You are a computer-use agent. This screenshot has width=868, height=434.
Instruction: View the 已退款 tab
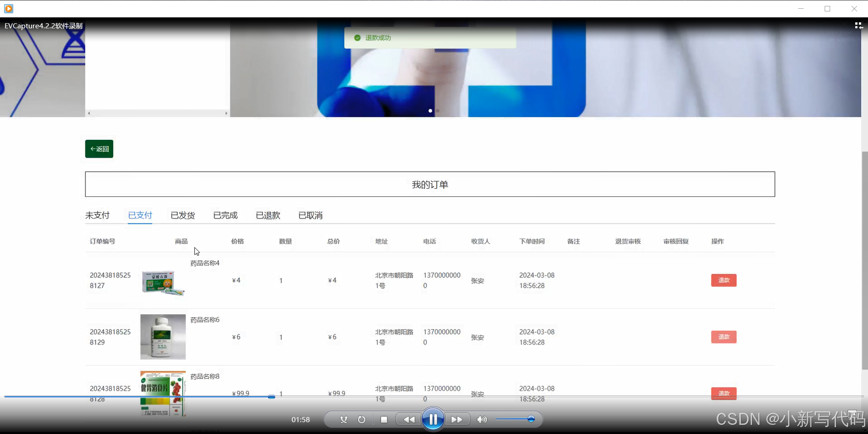(268, 215)
